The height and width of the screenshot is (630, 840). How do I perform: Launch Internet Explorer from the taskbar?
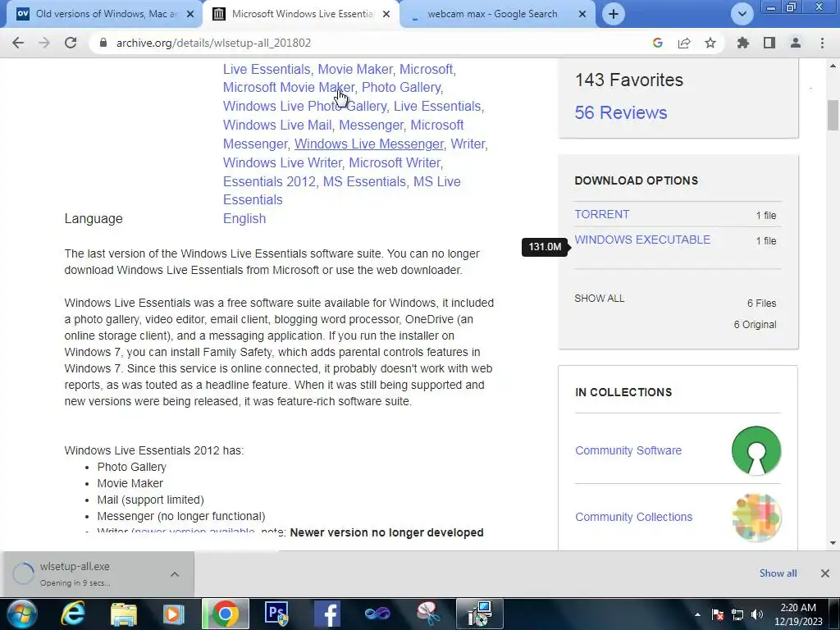(72, 614)
